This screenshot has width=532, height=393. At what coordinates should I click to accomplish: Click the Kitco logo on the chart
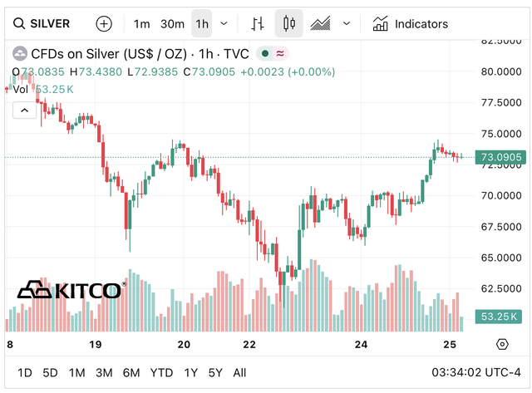(x=70, y=290)
